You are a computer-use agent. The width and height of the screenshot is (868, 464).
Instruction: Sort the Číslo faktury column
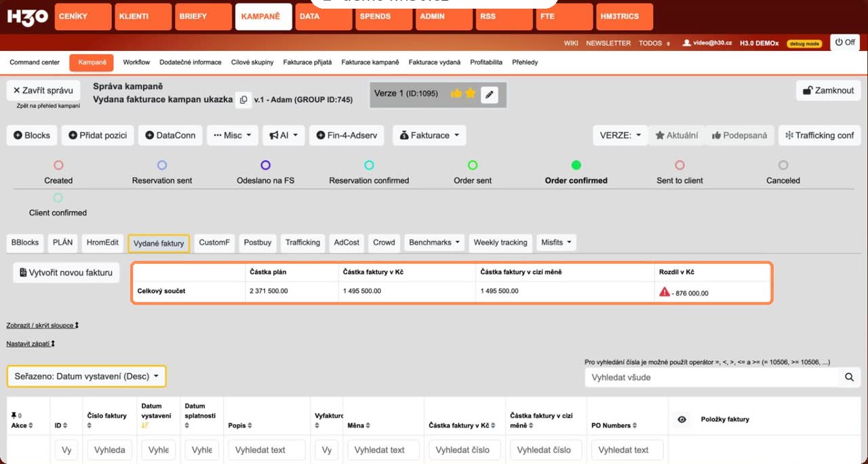tap(90, 426)
